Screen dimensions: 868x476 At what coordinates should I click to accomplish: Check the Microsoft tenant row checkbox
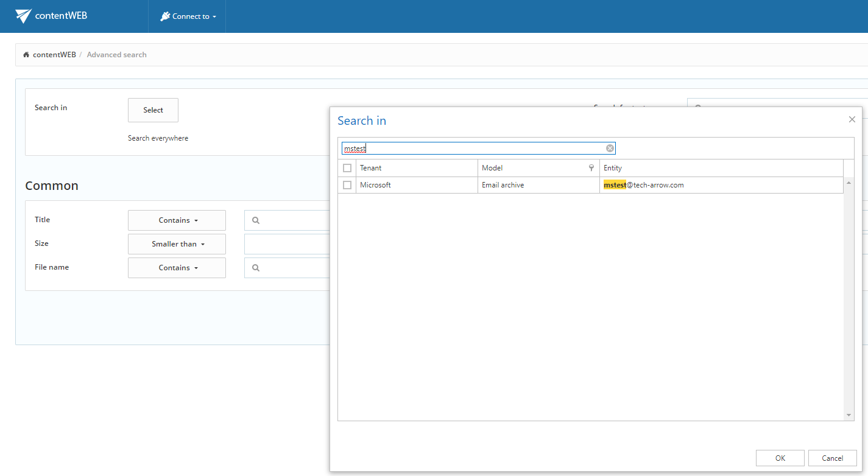(x=347, y=185)
